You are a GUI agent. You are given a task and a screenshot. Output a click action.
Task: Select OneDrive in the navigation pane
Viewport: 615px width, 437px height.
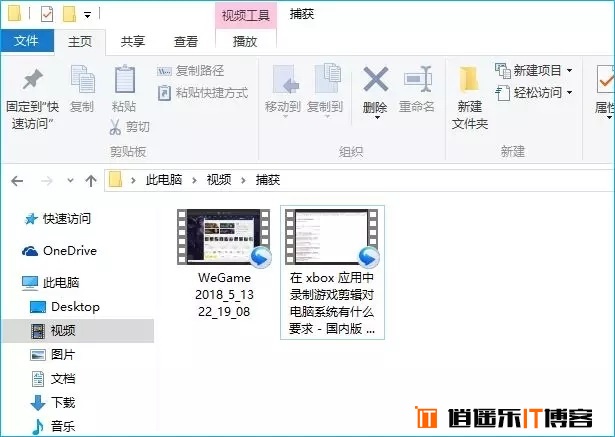[x=60, y=251]
